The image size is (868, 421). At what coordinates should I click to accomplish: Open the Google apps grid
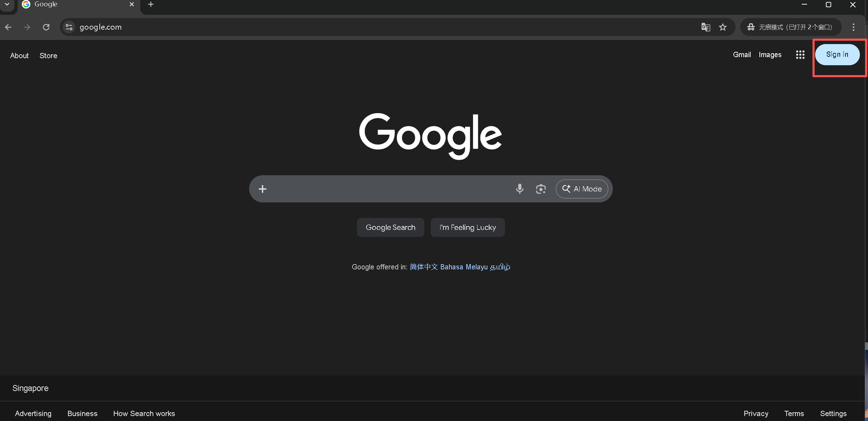tap(800, 55)
